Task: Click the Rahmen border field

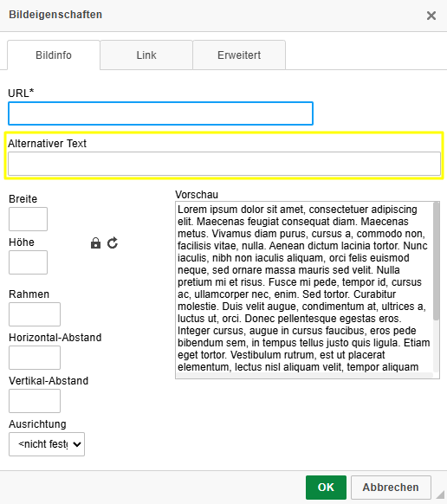Action: click(x=35, y=314)
